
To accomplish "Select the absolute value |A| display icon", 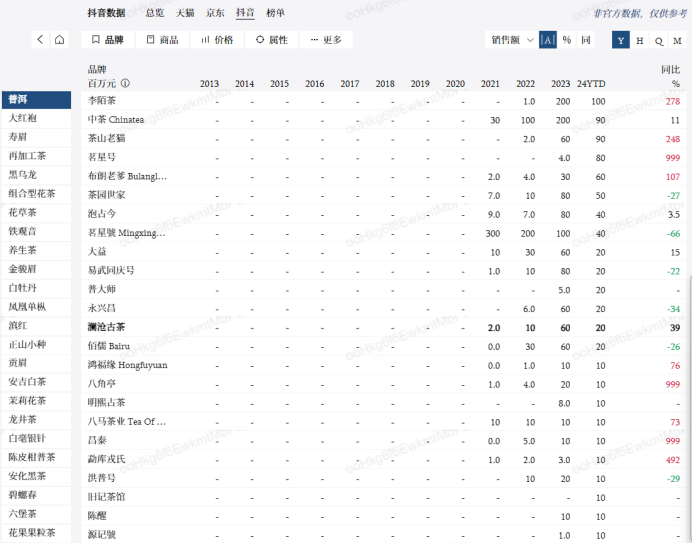I will tap(547, 40).
